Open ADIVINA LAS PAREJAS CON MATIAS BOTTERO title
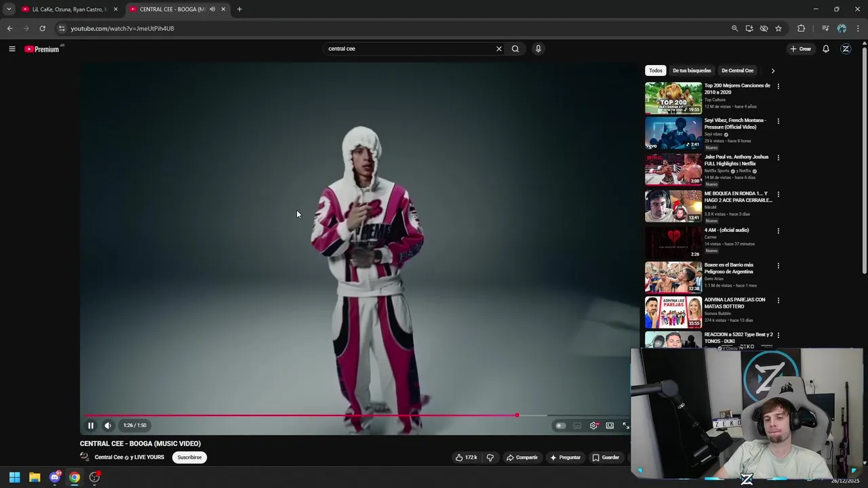Image resolution: width=868 pixels, height=488 pixels. pos(734,303)
